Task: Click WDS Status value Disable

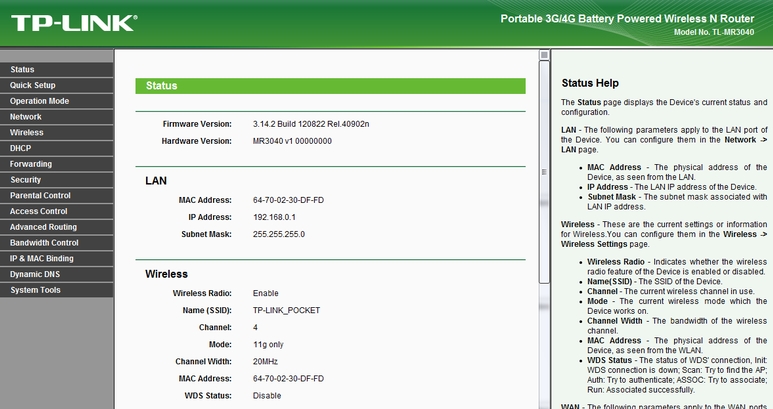Action: [267, 396]
